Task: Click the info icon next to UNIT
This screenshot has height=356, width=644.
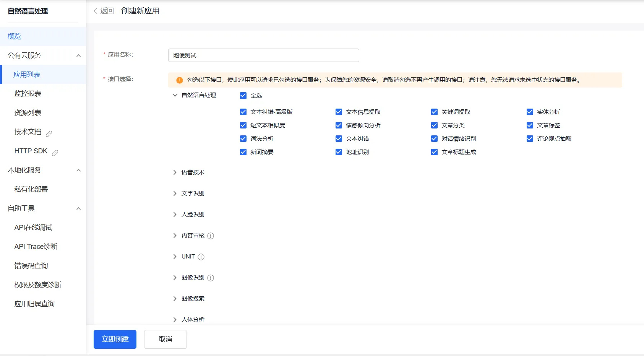Action: coord(201,257)
